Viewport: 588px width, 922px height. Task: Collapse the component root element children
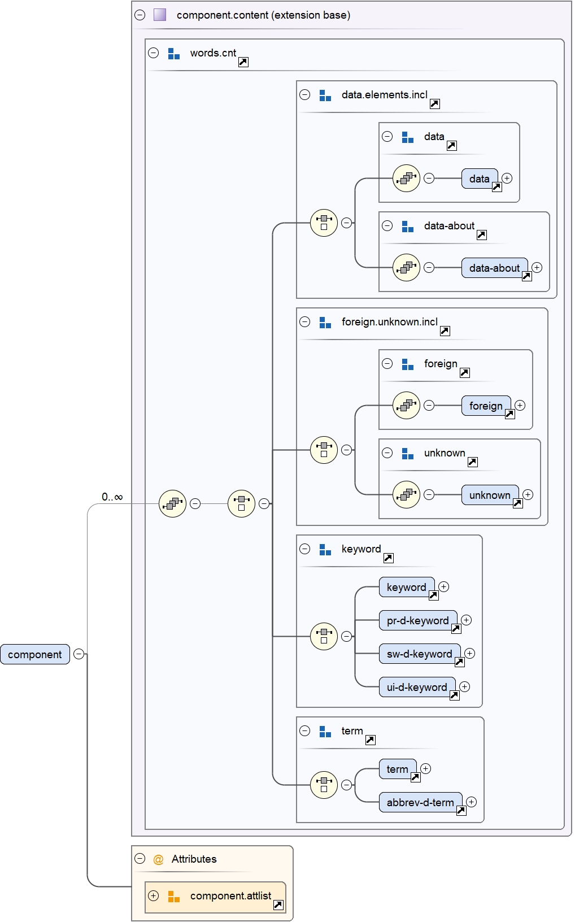click(79, 654)
